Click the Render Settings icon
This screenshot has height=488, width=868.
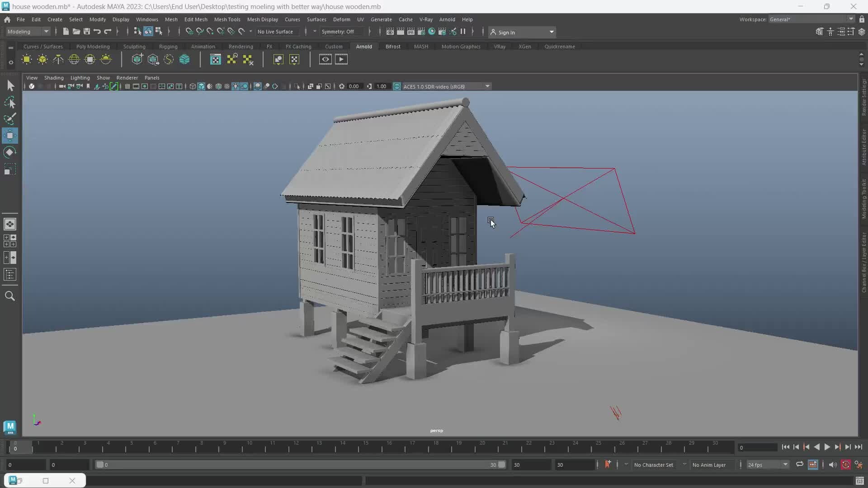421,32
